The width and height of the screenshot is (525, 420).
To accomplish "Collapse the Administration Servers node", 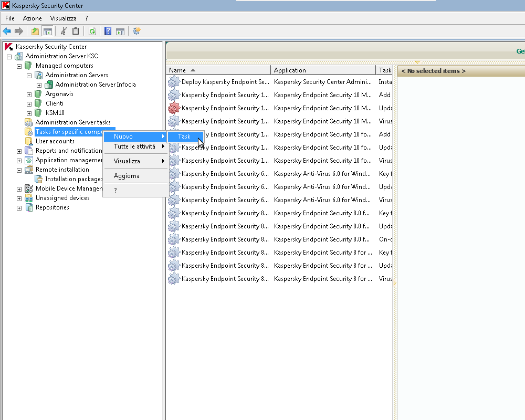I will 29,76.
